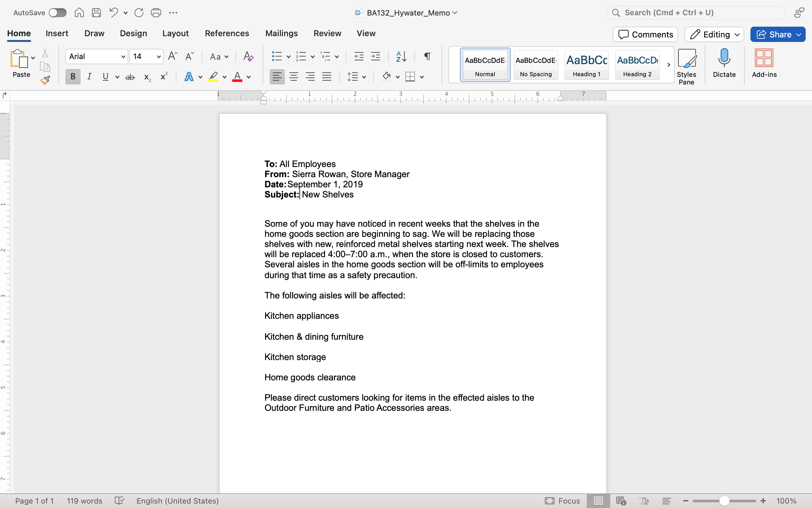
Task: Apply yellow text highlight color
Action: click(x=213, y=77)
